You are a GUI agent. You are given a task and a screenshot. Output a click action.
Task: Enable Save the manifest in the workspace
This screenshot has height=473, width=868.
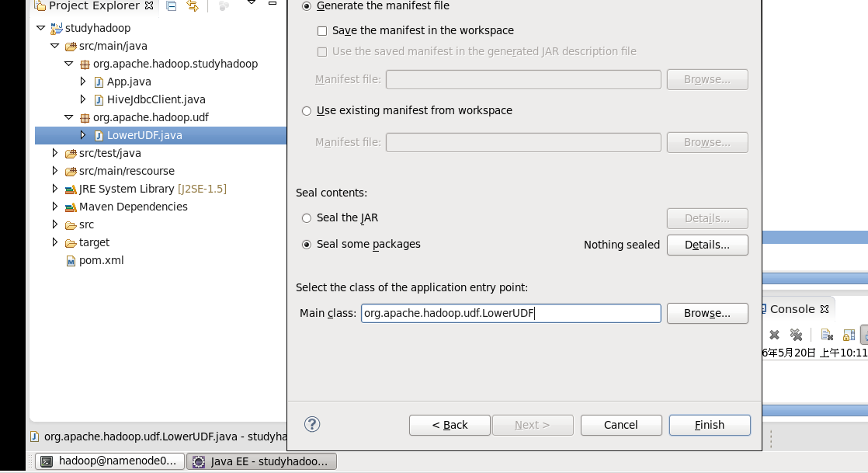322,31
